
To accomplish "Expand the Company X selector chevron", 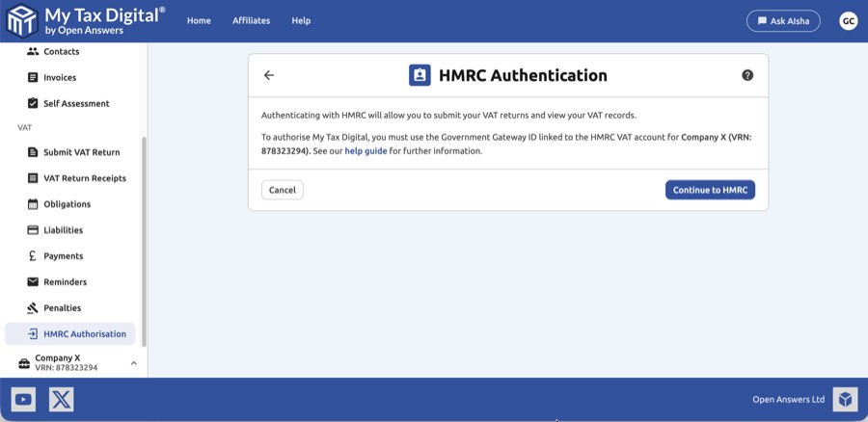I will tap(133, 363).
